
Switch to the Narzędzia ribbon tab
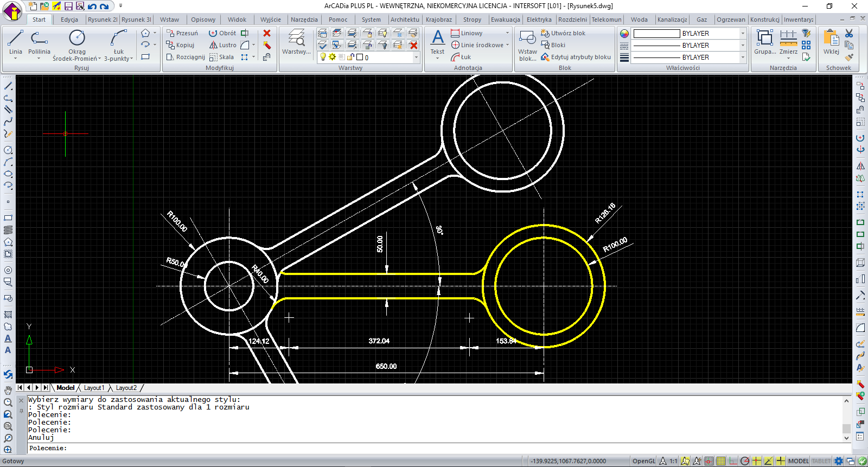coord(304,20)
